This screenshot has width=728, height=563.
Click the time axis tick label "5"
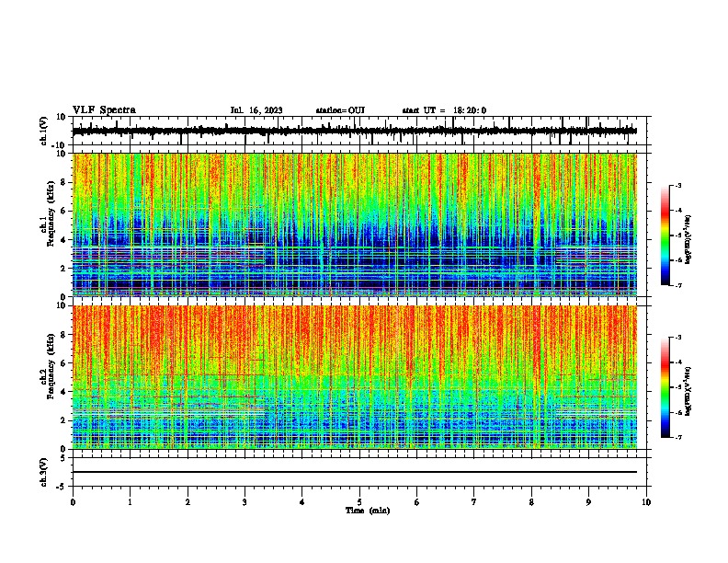click(359, 502)
